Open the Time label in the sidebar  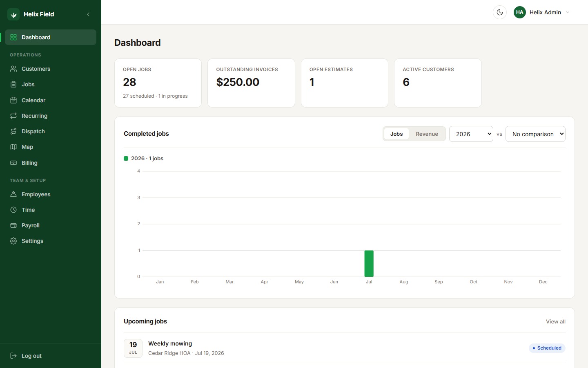[x=28, y=210]
